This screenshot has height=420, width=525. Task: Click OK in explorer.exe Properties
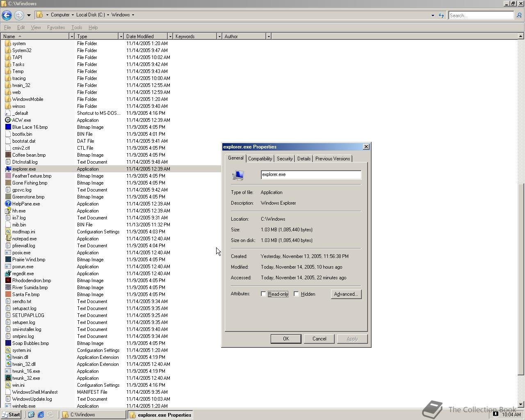(x=286, y=339)
